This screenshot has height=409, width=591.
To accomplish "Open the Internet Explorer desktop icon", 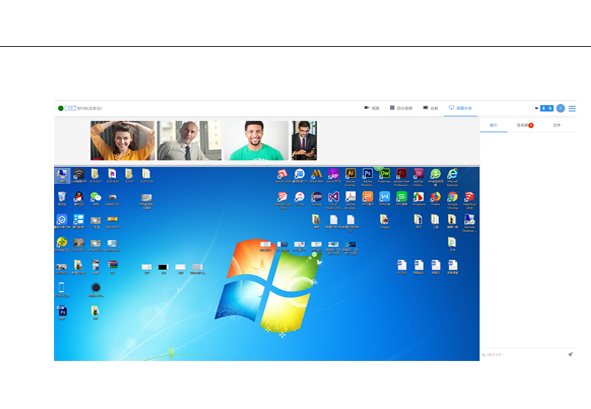I will [452, 176].
